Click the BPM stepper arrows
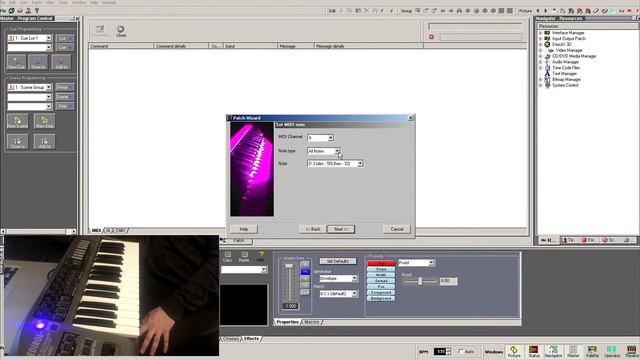Viewport: 640px width, 360px height. [x=449, y=351]
